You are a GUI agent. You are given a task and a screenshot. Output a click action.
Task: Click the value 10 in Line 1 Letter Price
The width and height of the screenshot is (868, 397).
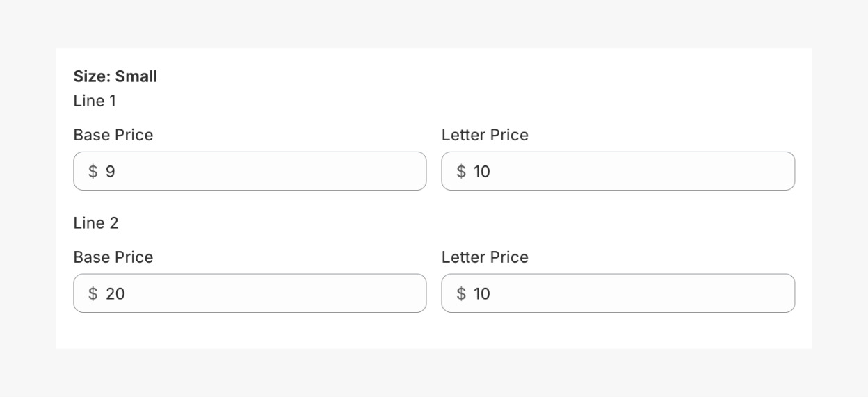click(482, 172)
